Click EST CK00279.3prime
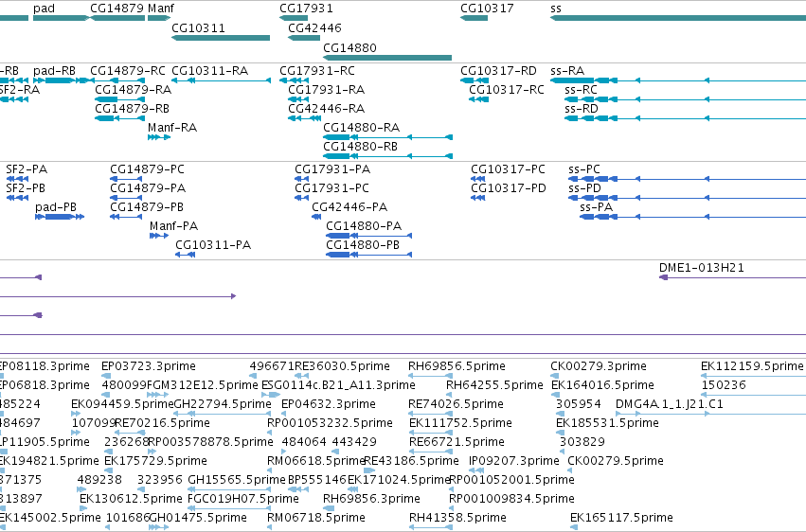 coord(599,366)
